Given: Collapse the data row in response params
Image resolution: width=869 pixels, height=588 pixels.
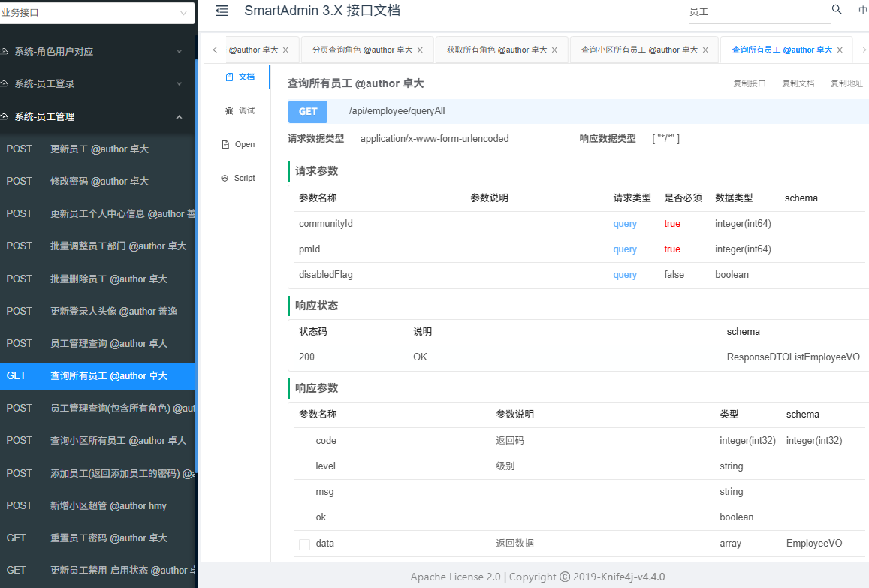Looking at the screenshot, I should coord(304,544).
